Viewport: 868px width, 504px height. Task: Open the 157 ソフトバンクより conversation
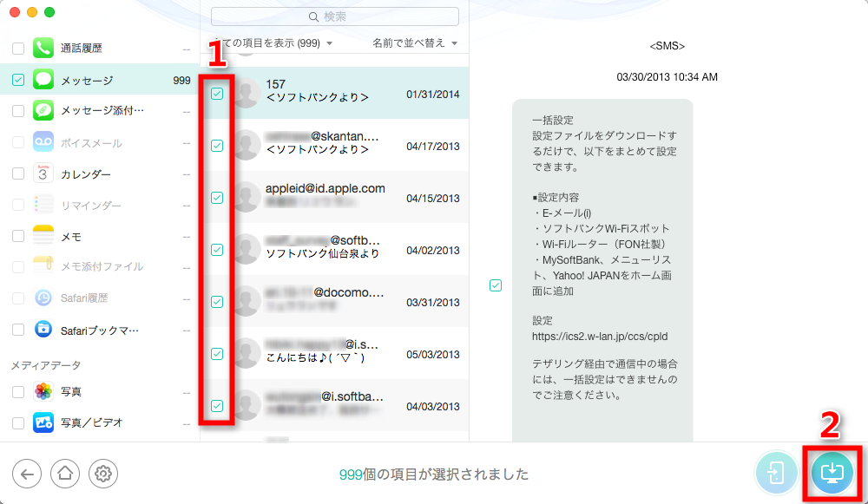335,93
